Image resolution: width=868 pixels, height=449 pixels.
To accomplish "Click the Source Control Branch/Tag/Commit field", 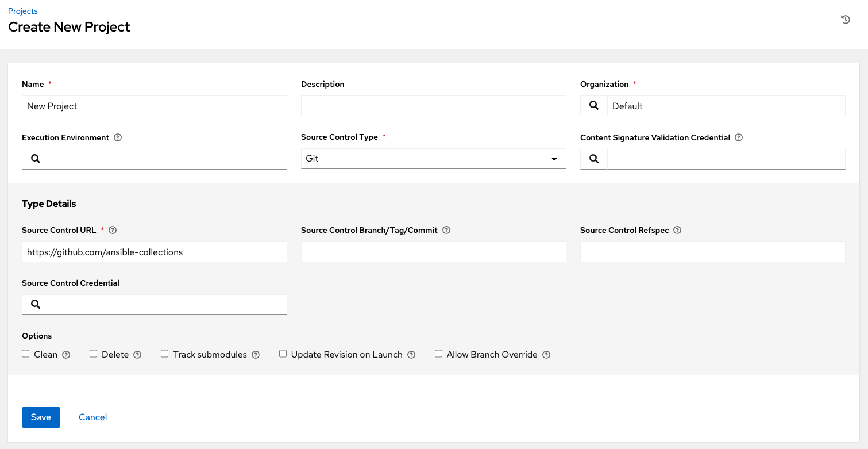I will 433,252.
